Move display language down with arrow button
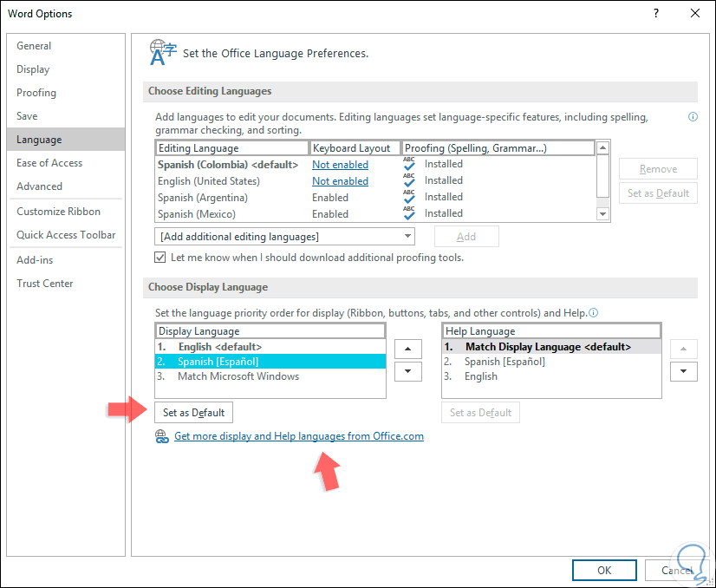This screenshot has height=588, width=716. pyautogui.click(x=407, y=371)
